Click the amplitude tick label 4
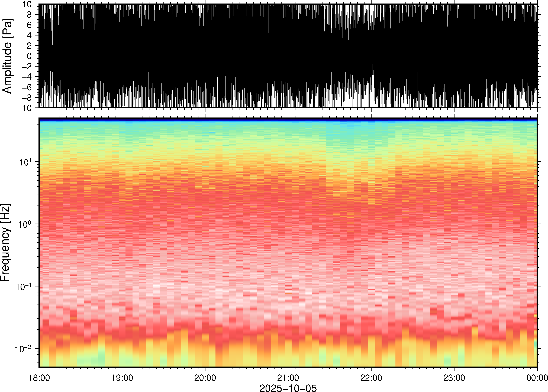The width and height of the screenshot is (548, 392). [x=29, y=35]
